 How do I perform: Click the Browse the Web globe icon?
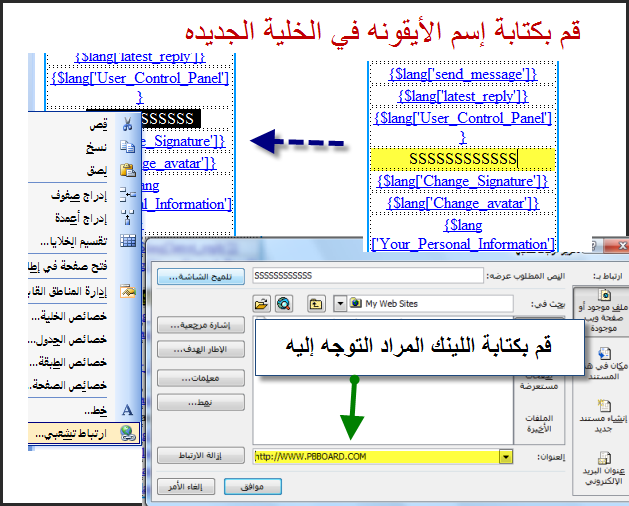click(283, 302)
